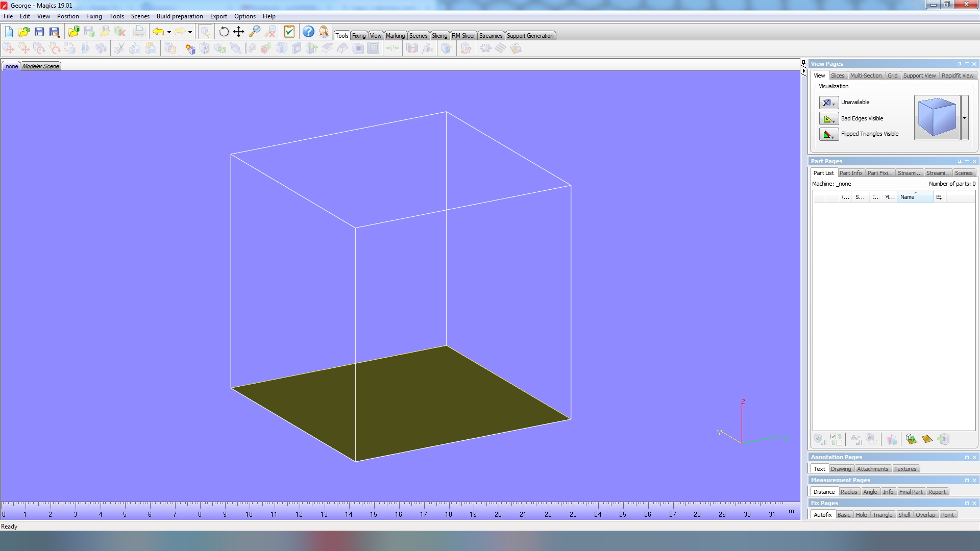Click the Open file folder icon
Screen dimensions: 980x551
(23, 32)
